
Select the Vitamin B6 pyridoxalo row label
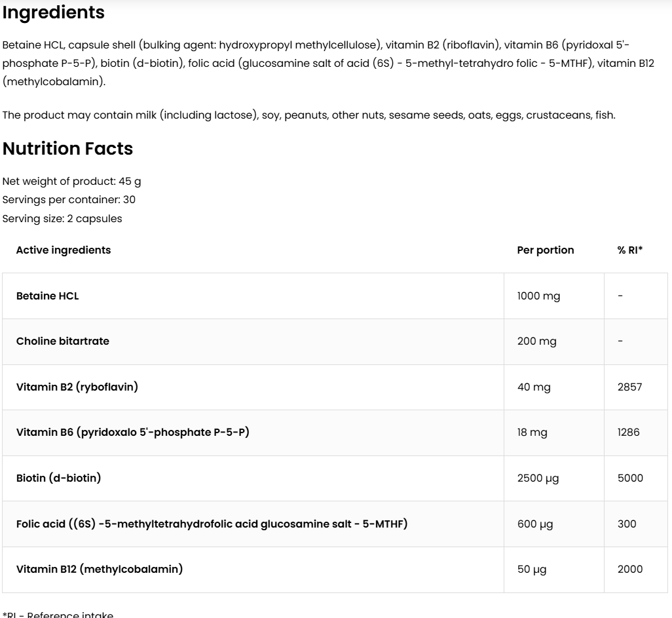tap(132, 433)
